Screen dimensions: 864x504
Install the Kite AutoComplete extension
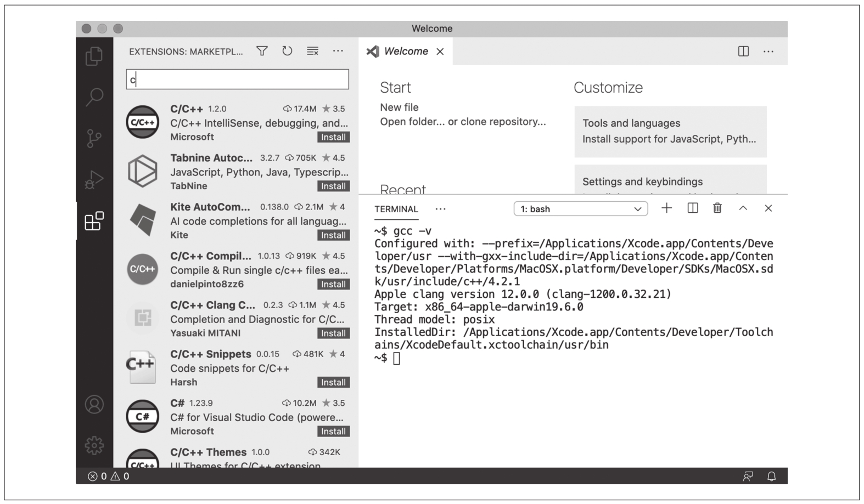pyautogui.click(x=333, y=235)
